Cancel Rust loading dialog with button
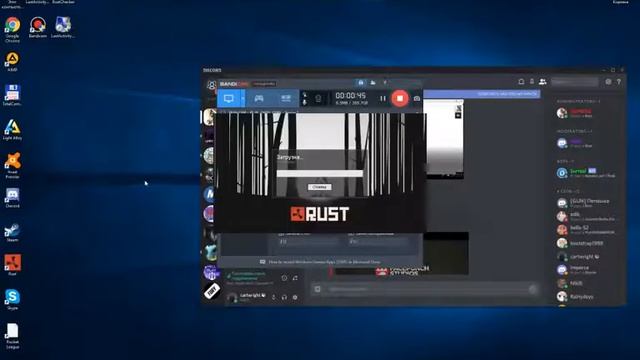Viewport: 640px width, 360px height. click(x=319, y=187)
